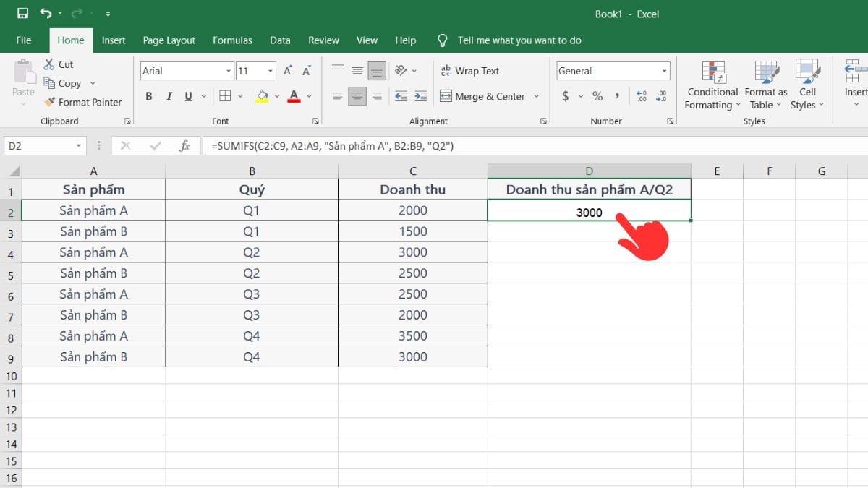This screenshot has height=488, width=868.
Task: Toggle underline formatting
Action: coord(187,95)
